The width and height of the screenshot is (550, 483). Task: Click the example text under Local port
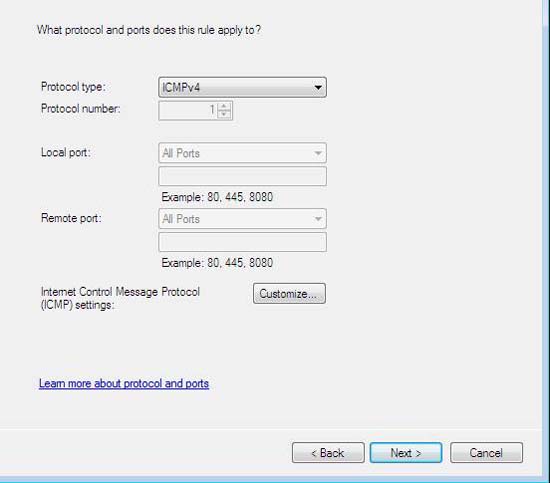(217, 197)
